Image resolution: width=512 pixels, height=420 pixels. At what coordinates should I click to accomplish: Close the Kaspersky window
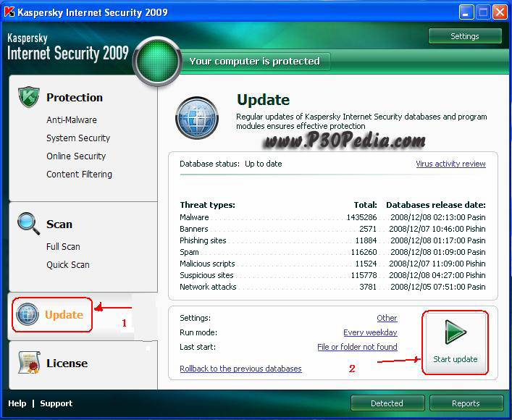point(500,12)
